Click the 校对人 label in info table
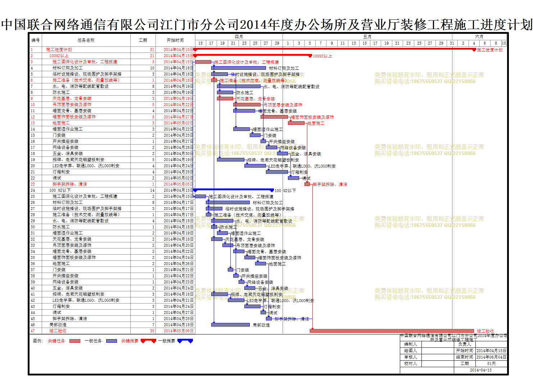Screen dimensions: 533x392 [411, 364]
